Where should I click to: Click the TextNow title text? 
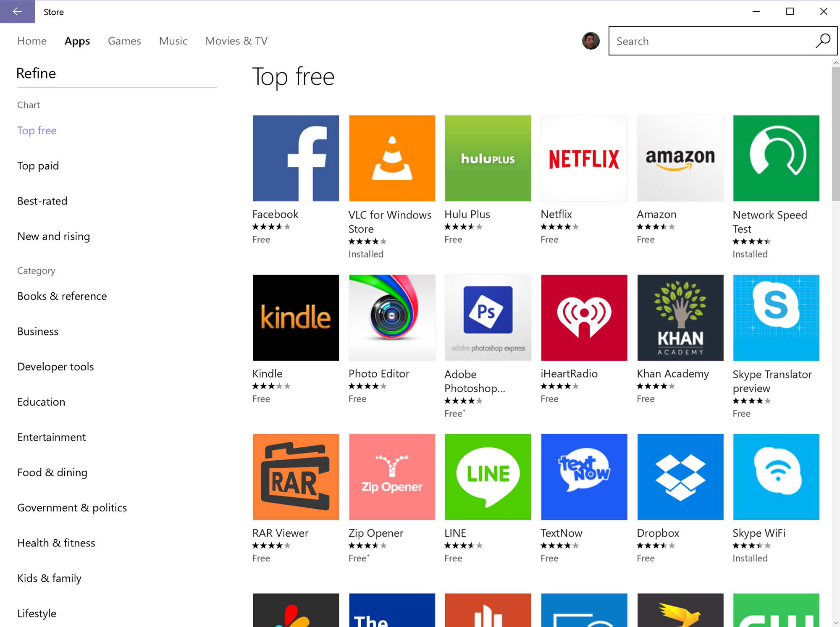pyautogui.click(x=562, y=533)
